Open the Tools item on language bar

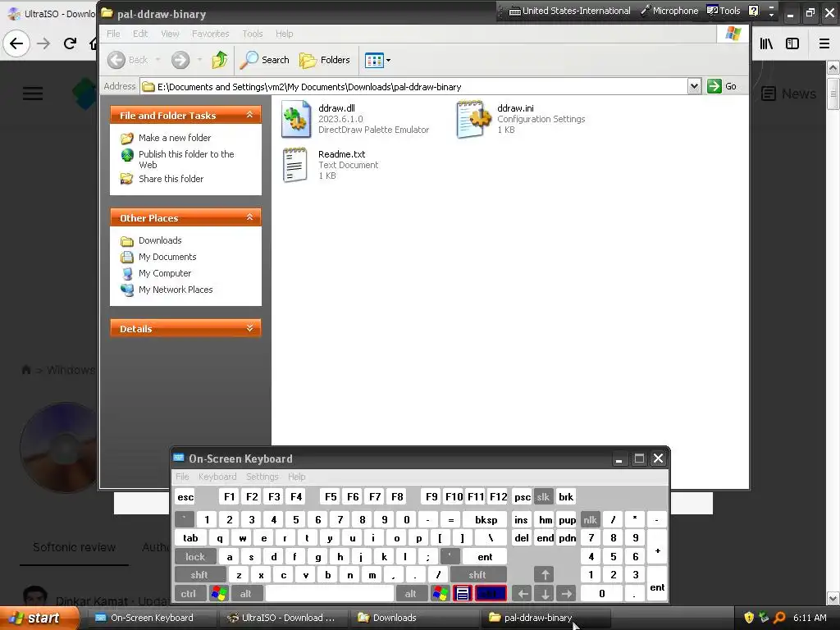pyautogui.click(x=724, y=11)
